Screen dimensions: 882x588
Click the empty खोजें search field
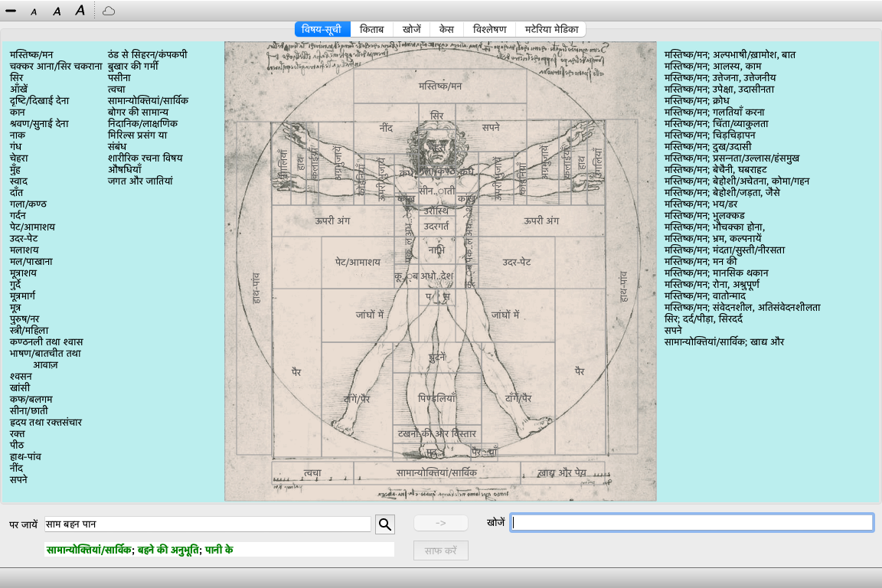[x=689, y=522]
